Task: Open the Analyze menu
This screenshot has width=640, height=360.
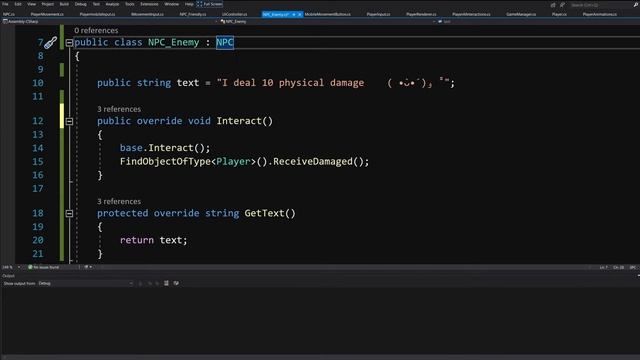Action: [x=112, y=4]
